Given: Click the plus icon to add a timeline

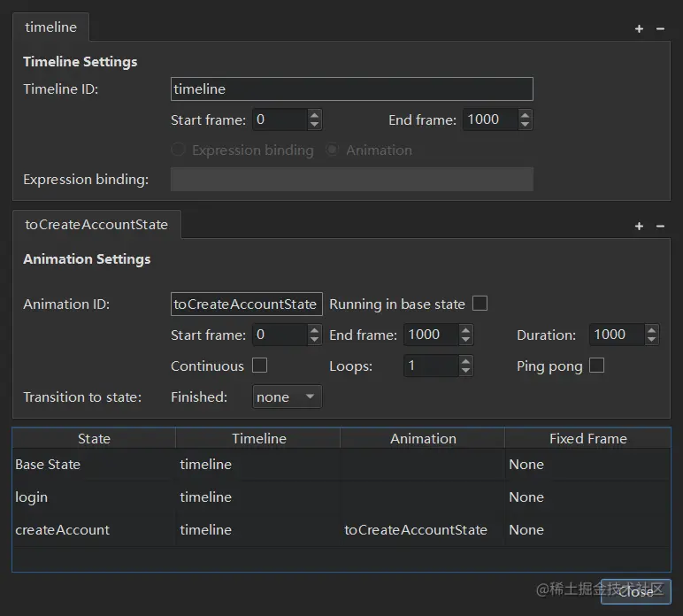Looking at the screenshot, I should point(639,28).
